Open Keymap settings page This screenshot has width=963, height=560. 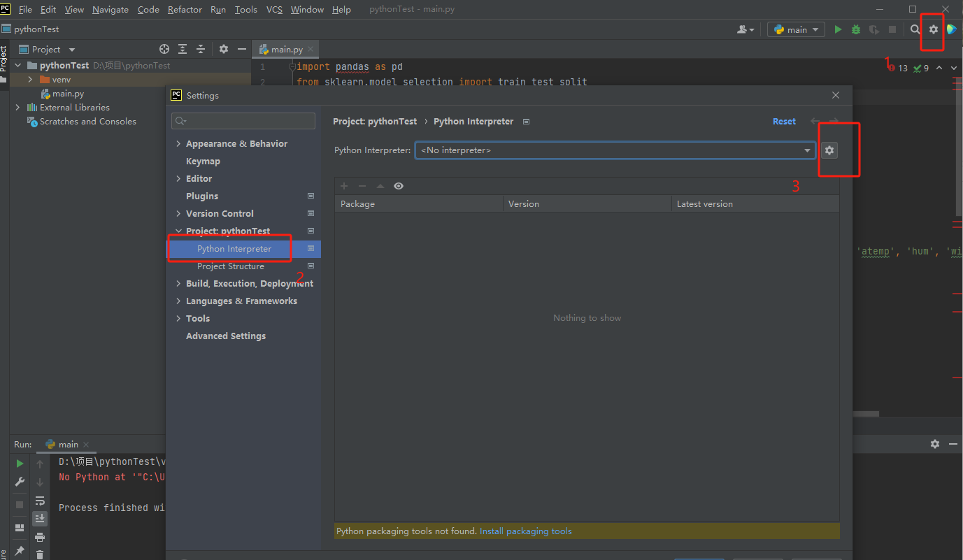203,161
